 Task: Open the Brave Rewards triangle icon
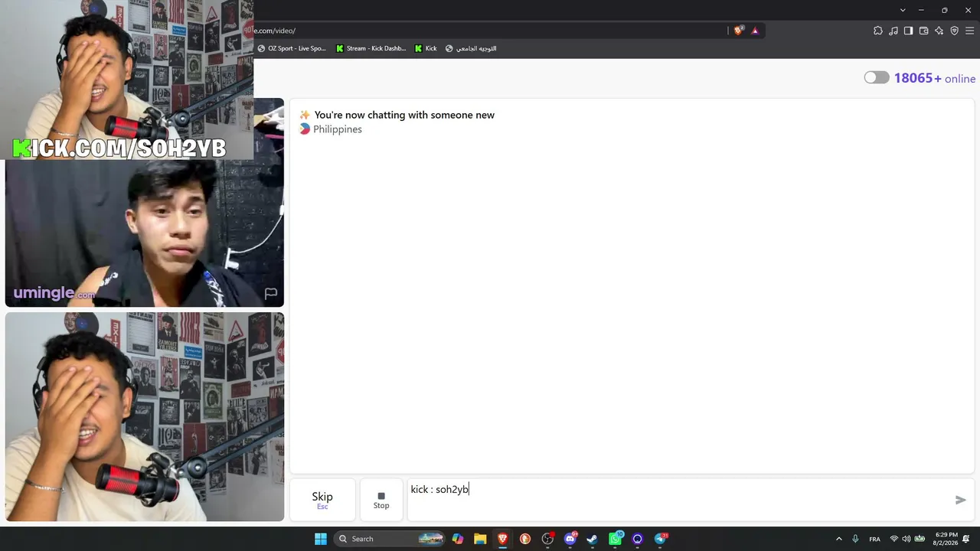tap(755, 31)
